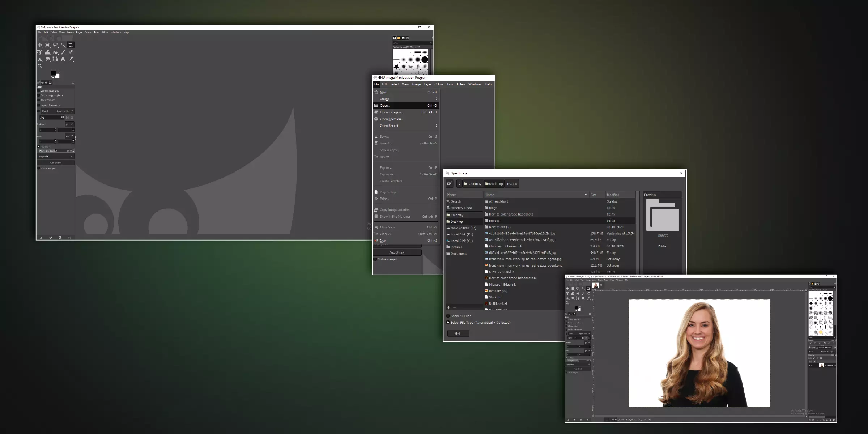This screenshot has width=868, height=434.
Task: Toggle layer eye visibility in the headshot window
Action: click(811, 366)
